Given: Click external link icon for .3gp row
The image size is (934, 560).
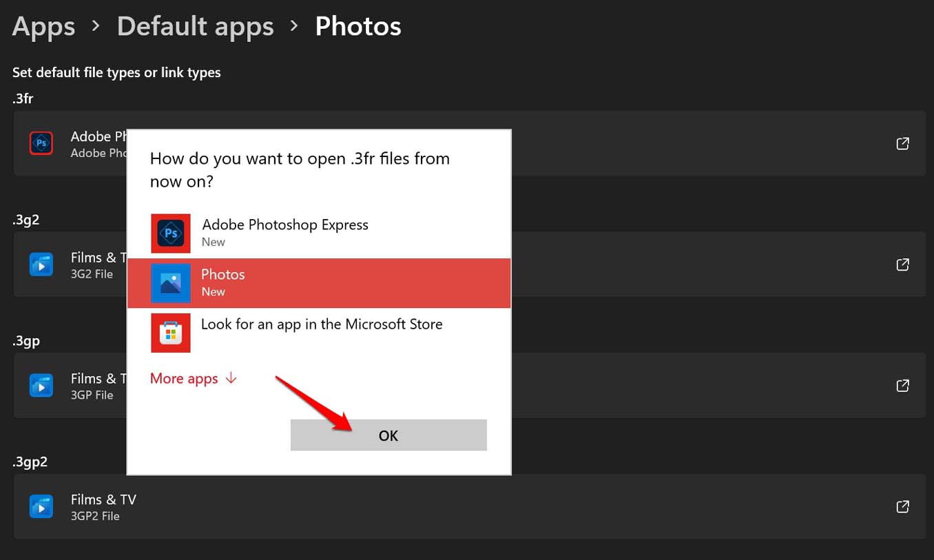Looking at the screenshot, I should (902, 386).
